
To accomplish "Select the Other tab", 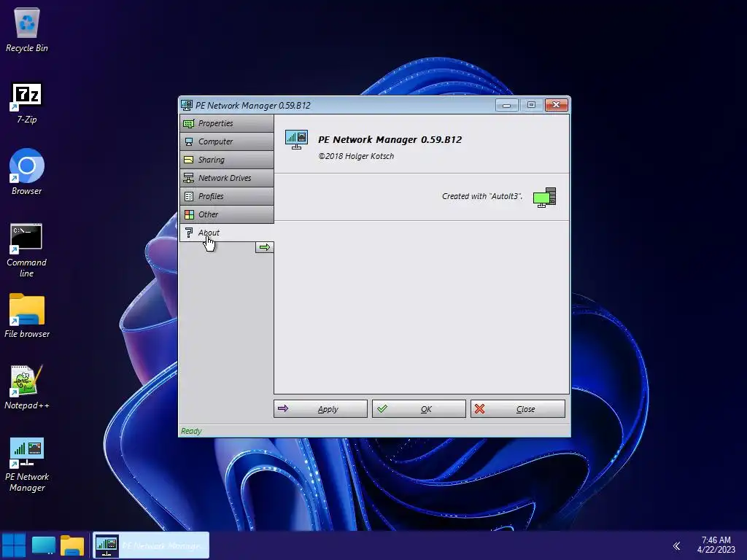I will (x=227, y=214).
